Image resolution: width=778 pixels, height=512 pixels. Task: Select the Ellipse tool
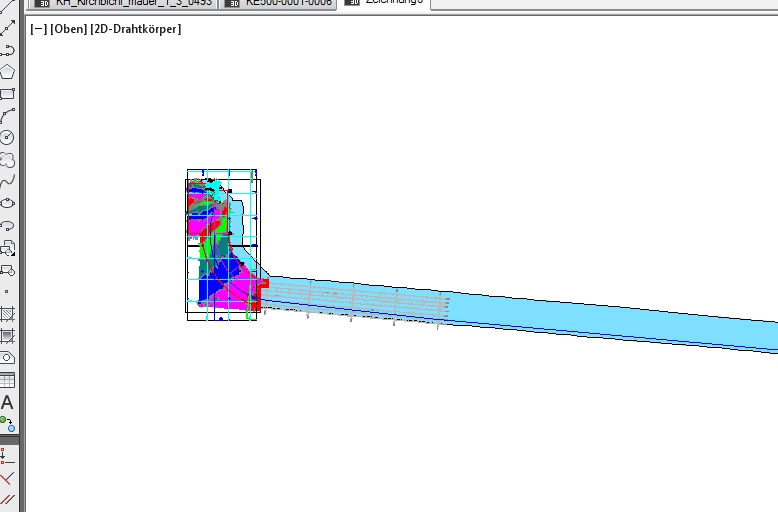(7, 203)
